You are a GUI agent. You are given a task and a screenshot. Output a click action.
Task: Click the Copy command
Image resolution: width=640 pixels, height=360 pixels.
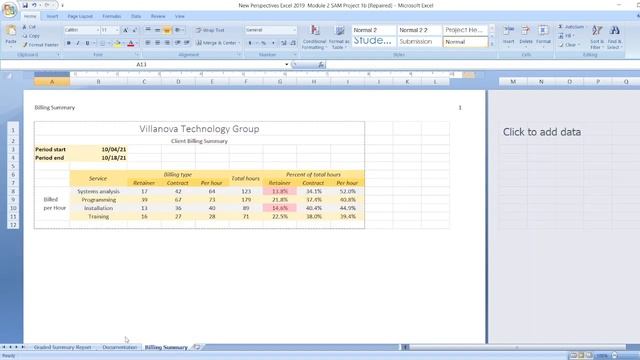point(31,36)
